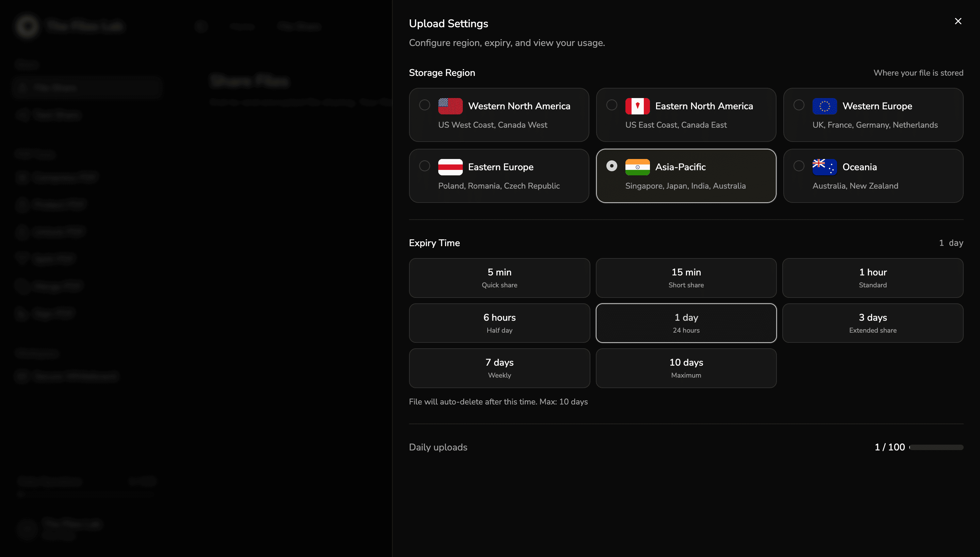Choose the 15 min short share expiry

pos(686,278)
